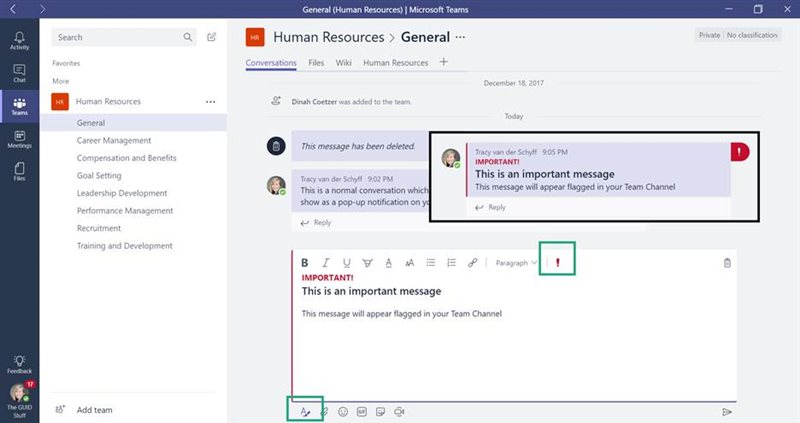Mark the message as important
The image size is (800, 423).
tap(558, 262)
